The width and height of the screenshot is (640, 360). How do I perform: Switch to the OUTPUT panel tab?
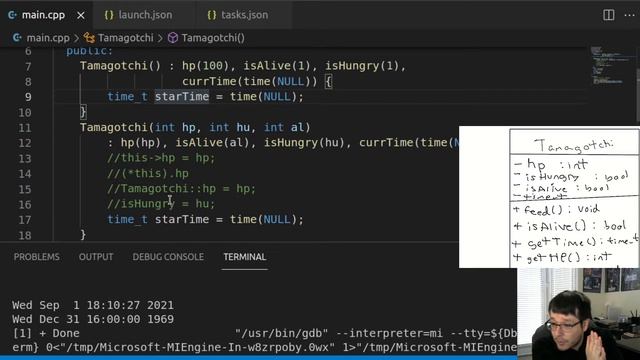tap(96, 257)
